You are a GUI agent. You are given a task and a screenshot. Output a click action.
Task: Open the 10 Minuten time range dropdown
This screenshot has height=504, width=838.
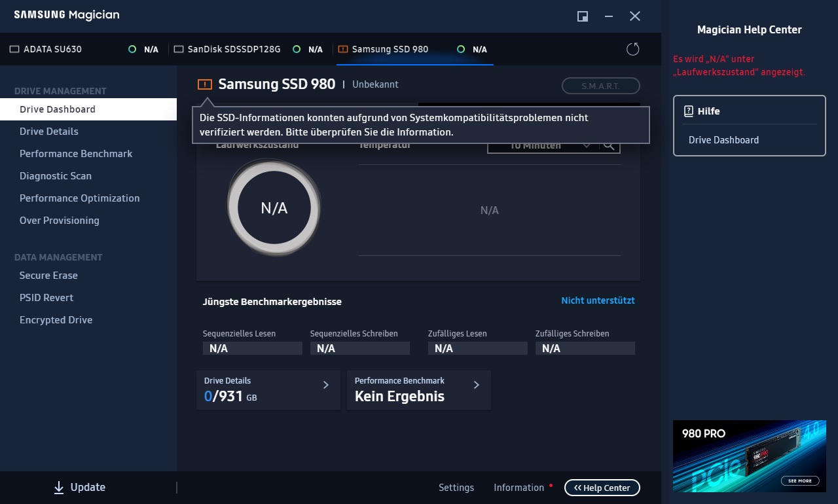pos(543,146)
